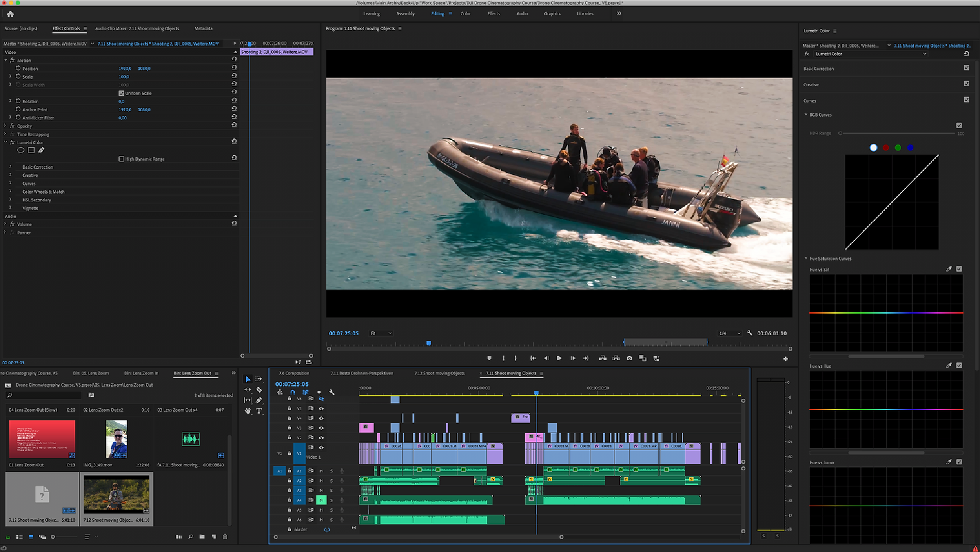Enable High Dynamic Range checkbox

tap(121, 159)
